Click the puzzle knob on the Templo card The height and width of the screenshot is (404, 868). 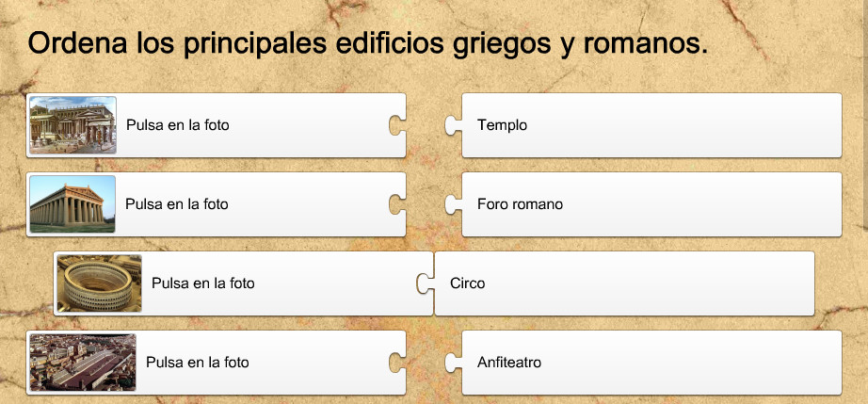[454, 125]
